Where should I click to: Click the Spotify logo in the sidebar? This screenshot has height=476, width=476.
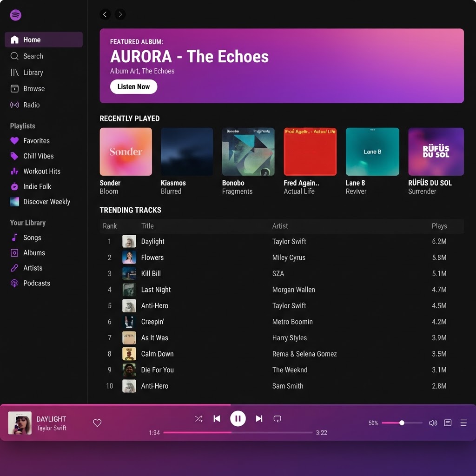[15, 15]
